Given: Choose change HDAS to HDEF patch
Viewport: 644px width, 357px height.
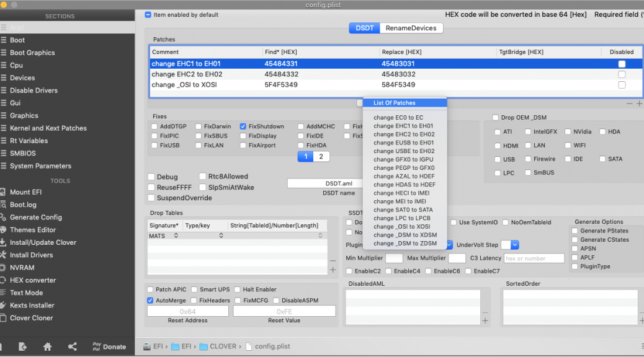Looking at the screenshot, I should click(405, 185).
